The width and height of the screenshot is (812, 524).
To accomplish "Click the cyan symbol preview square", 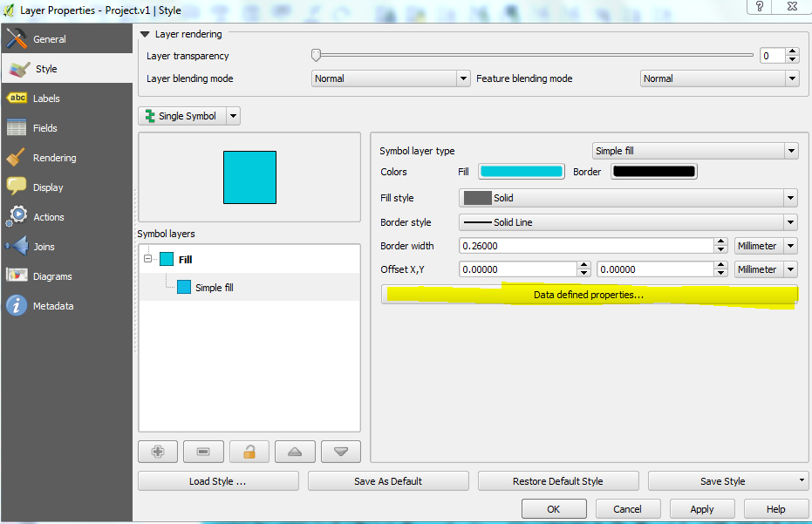I will coord(249,178).
